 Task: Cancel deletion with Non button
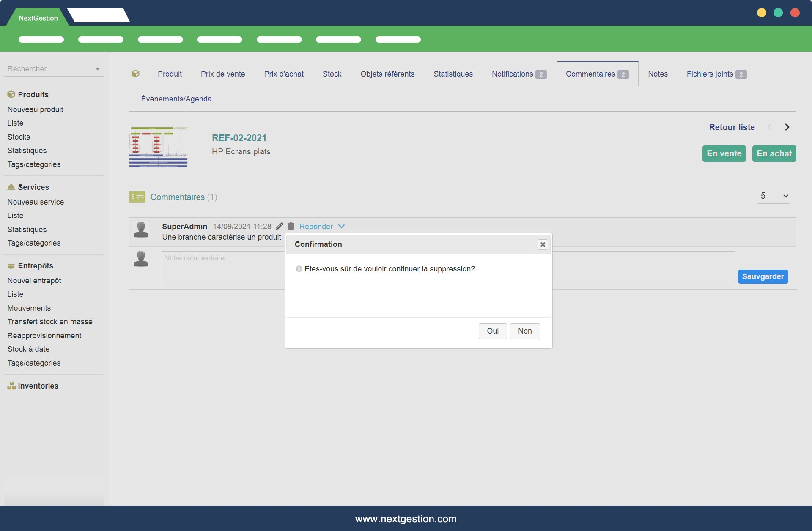[524, 331]
